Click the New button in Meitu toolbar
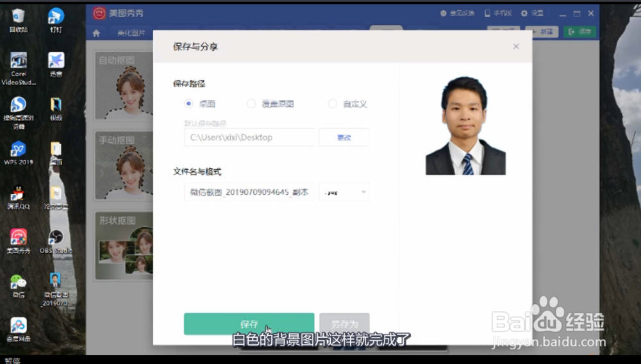The image size is (641, 364). pos(542,31)
